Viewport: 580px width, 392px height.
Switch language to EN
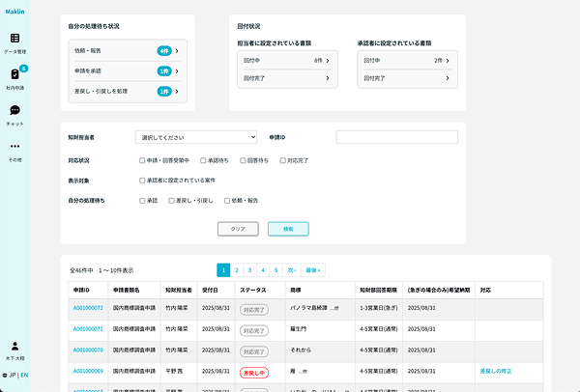point(24,375)
